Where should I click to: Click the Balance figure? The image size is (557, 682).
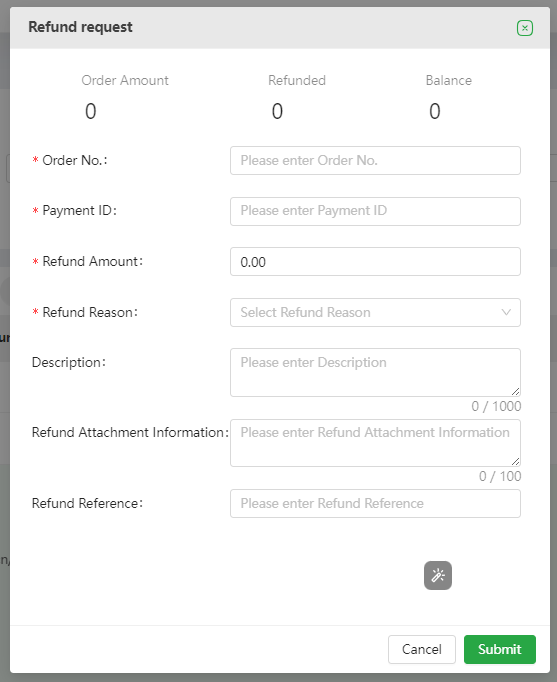coord(435,111)
